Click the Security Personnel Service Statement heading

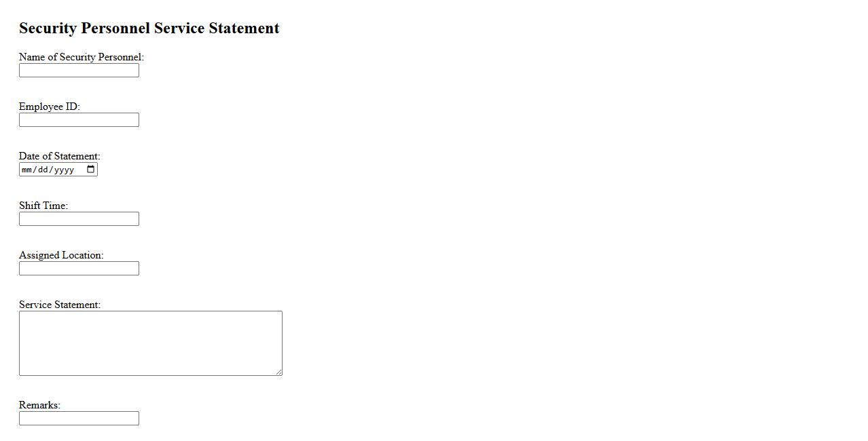coord(149,28)
